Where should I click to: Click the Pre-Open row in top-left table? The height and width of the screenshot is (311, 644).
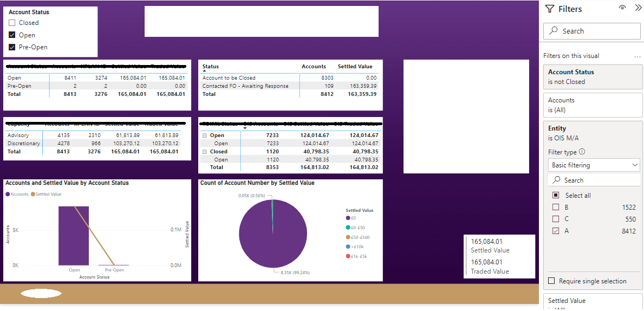pyautogui.click(x=96, y=86)
